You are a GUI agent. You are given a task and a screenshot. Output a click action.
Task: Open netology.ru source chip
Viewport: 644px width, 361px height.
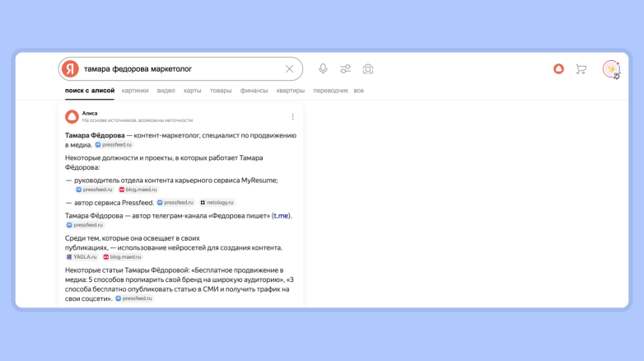tap(217, 203)
